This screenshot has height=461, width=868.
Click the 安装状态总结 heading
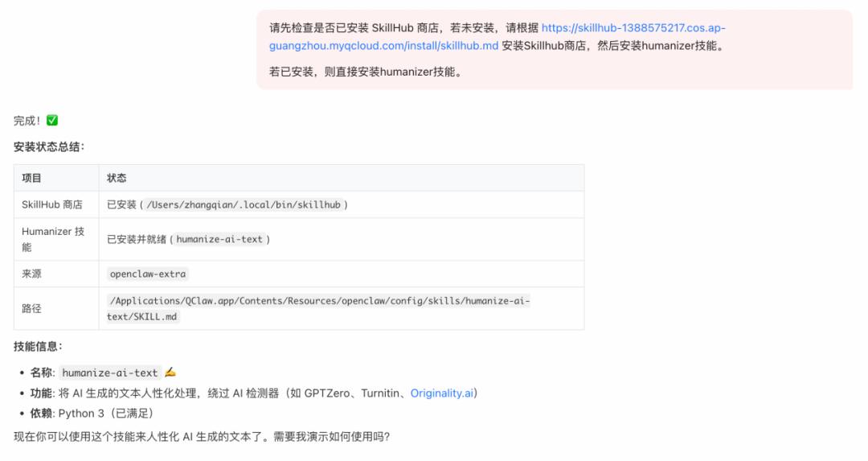click(49, 146)
